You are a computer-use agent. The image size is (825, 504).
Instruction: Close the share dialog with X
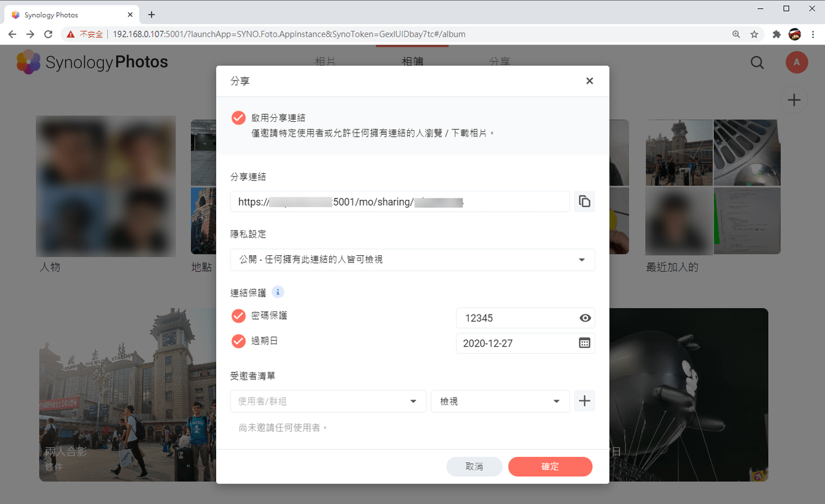coord(589,81)
